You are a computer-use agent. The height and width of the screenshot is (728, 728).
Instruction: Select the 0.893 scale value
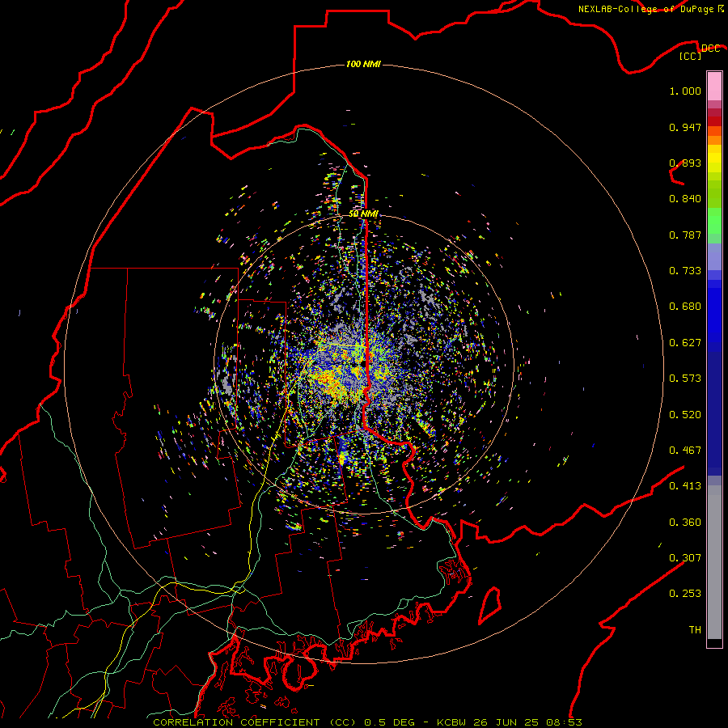click(x=685, y=163)
